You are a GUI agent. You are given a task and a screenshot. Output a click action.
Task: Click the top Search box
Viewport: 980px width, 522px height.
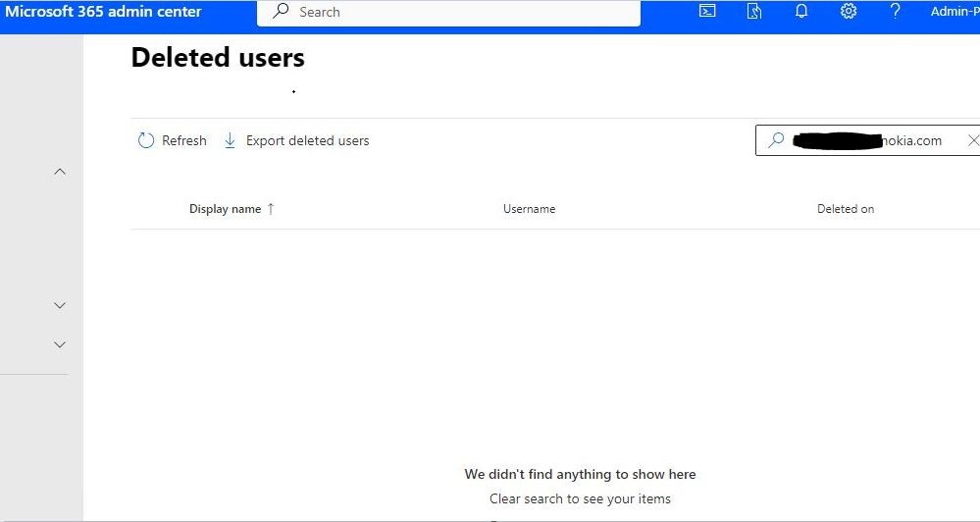448,13
